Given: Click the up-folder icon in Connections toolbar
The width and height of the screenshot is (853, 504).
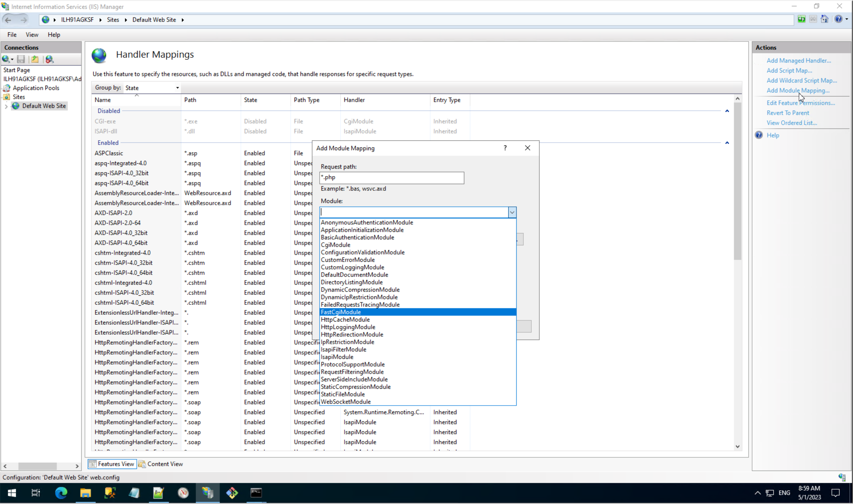Looking at the screenshot, I should pyautogui.click(x=35, y=59).
